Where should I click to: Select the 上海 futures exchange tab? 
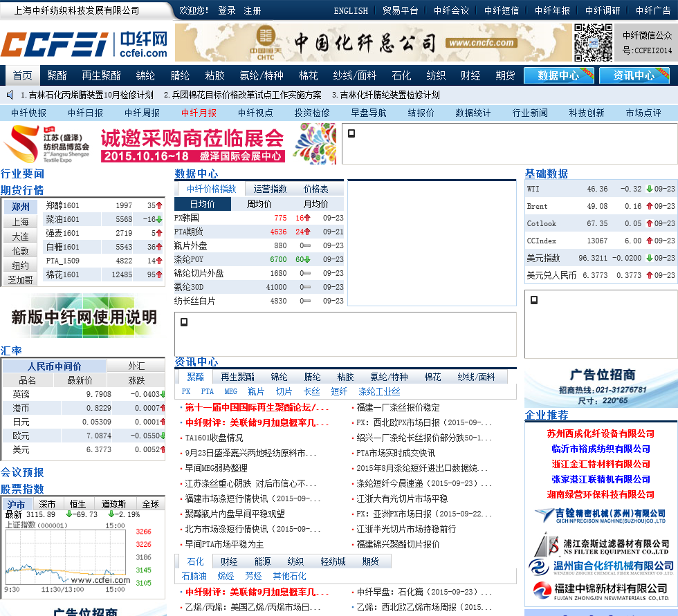pos(20,222)
